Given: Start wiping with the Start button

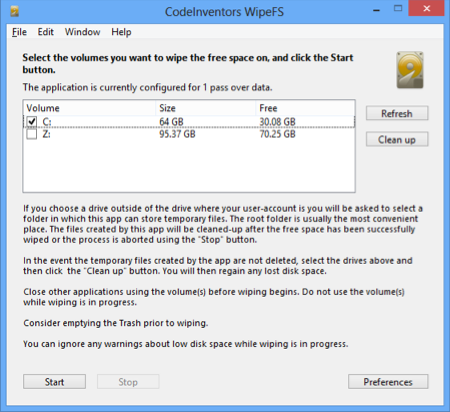Looking at the screenshot, I should 54,382.
